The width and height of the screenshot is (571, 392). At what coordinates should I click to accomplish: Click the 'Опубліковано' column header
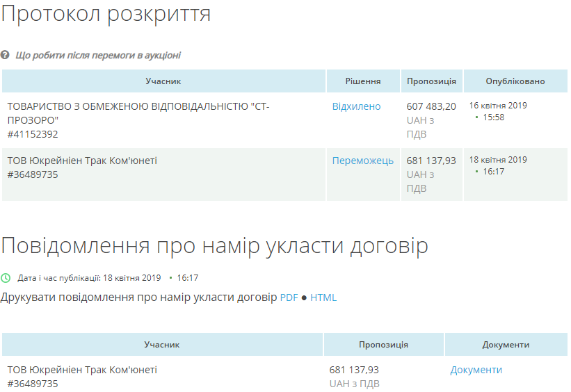coord(515,81)
